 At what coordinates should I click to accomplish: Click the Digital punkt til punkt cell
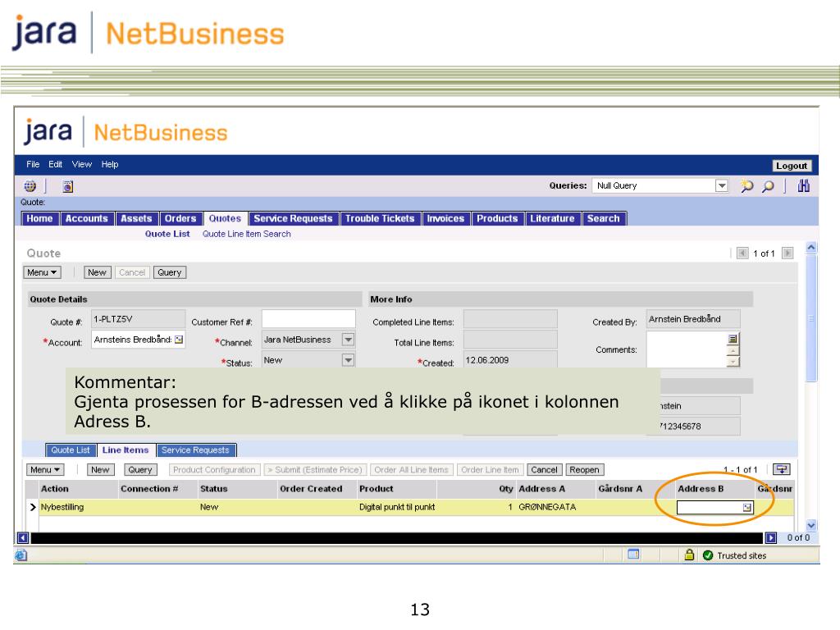pos(397,507)
